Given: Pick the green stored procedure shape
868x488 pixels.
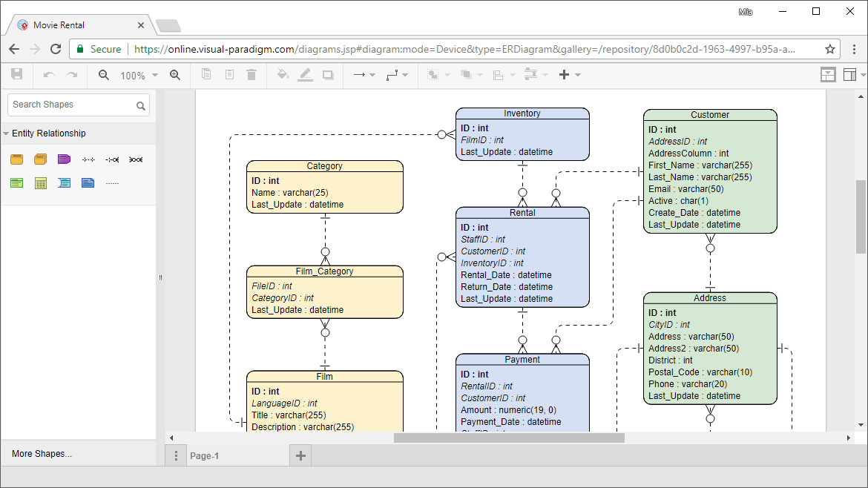Looking at the screenshot, I should click(17, 183).
